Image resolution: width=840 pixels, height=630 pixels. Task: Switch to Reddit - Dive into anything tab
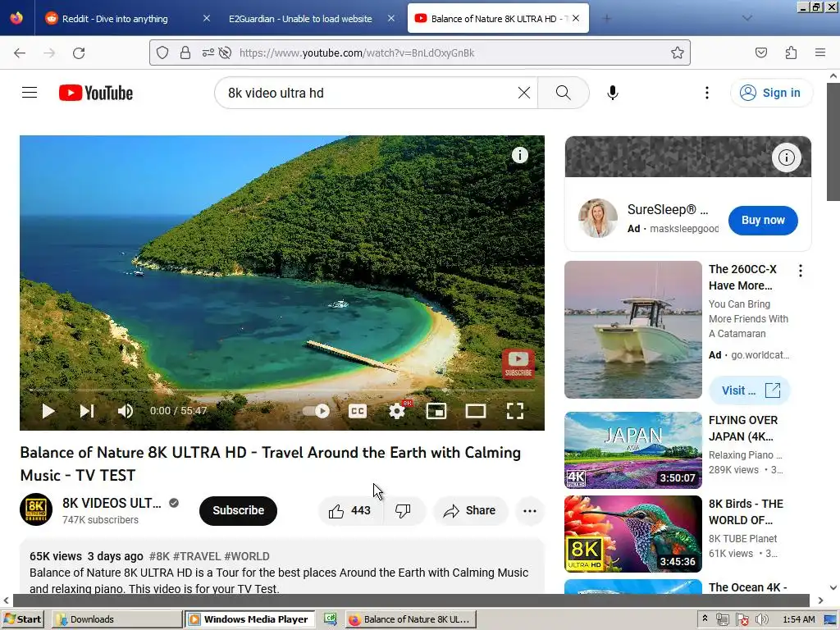pos(115,19)
